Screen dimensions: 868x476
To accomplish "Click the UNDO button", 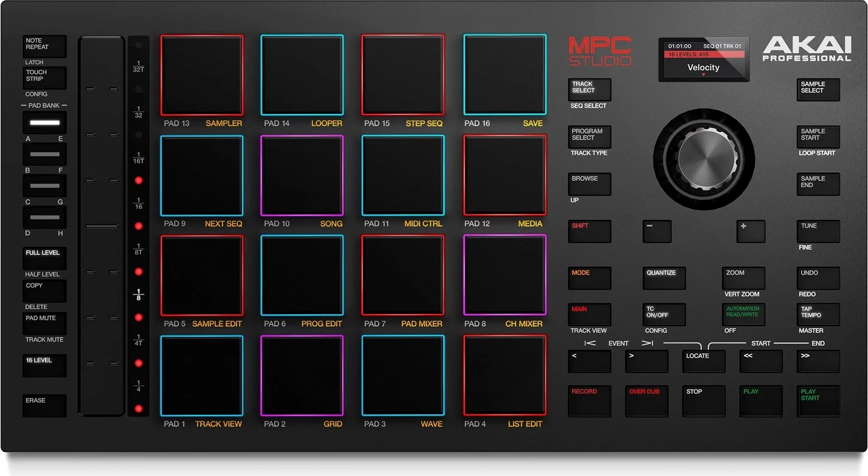I will click(818, 278).
